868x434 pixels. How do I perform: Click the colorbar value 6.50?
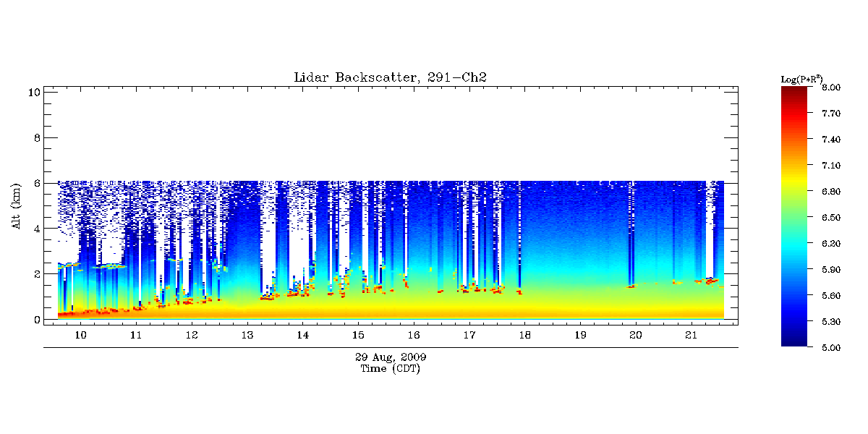point(831,218)
